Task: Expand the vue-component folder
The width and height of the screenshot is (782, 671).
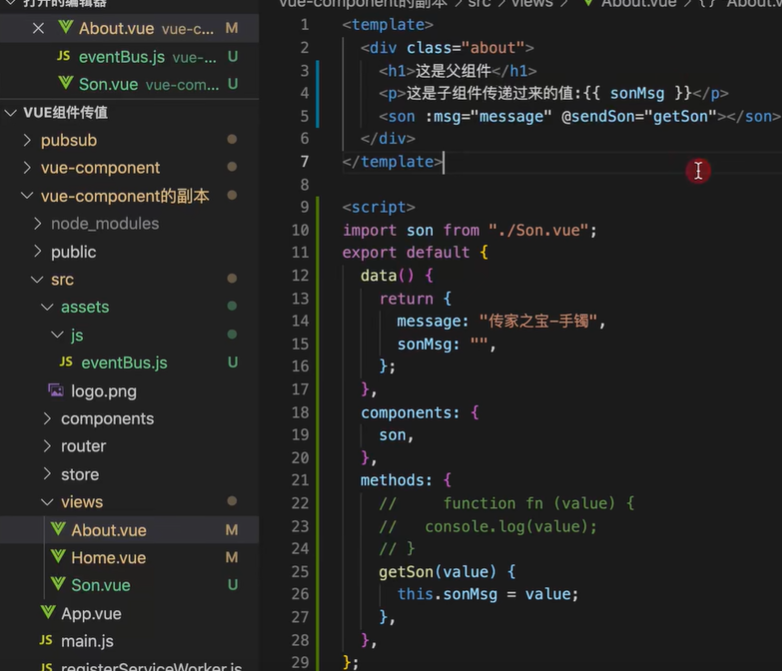Action: [27, 168]
